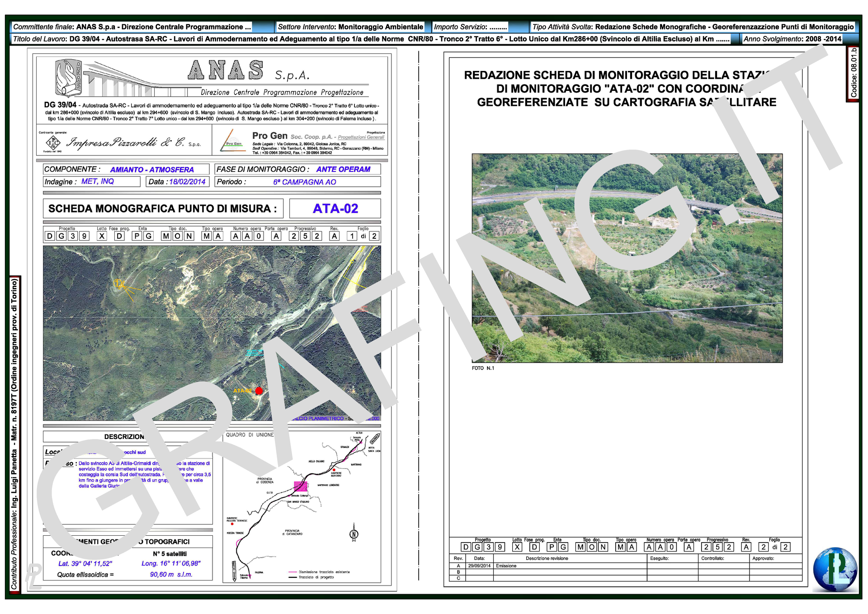Click revision A row dated 29/09/2014
This screenshot has width=868, height=614.
coord(479,566)
